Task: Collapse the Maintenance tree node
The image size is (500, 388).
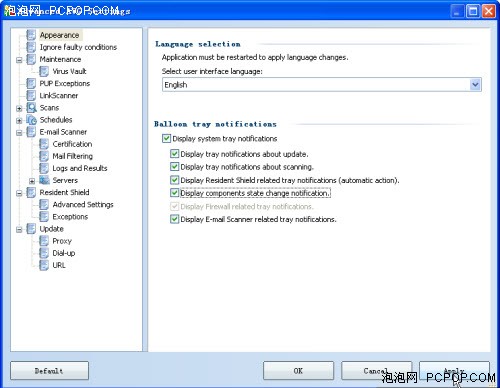Action: (x=19, y=60)
